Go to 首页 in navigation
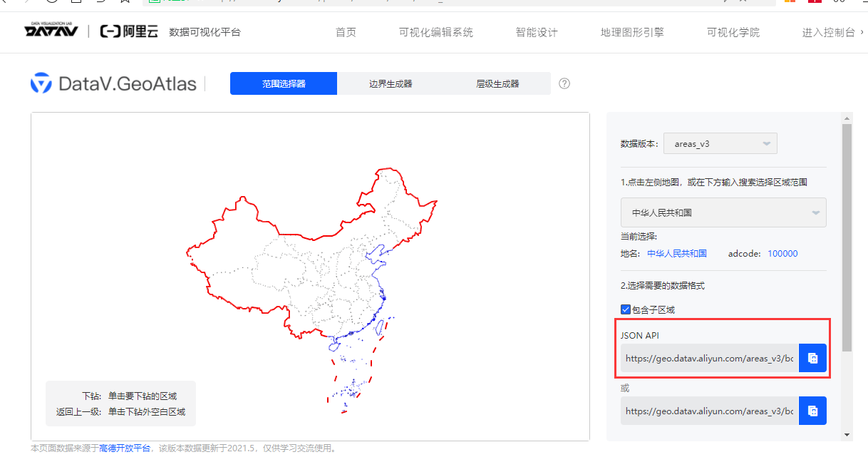Viewport: 868px width, 457px height. pyautogui.click(x=346, y=32)
